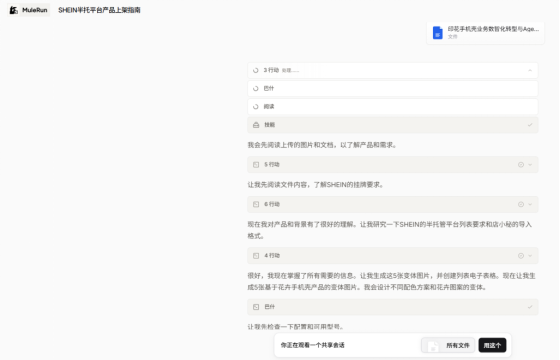The height and width of the screenshot is (360, 560).
Task: Open the 印花手机壳业务数智化转型 file attachment
Action: tap(486, 32)
